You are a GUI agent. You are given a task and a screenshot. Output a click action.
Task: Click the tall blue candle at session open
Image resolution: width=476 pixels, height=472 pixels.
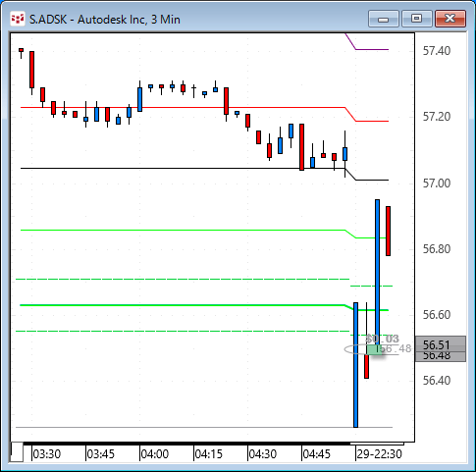pos(355,365)
